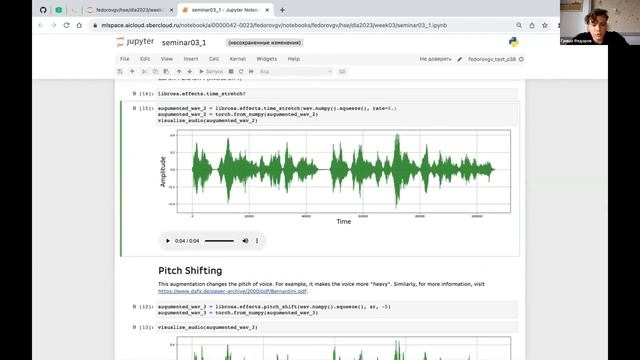The height and width of the screenshot is (360, 640).
Task: Open a new browser tab
Action: click(x=282, y=10)
